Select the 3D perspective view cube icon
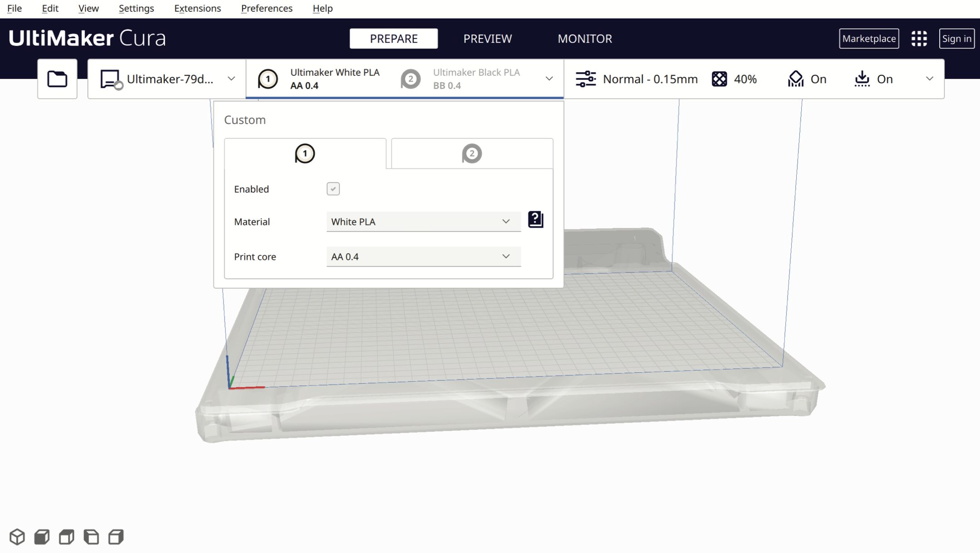 point(17,537)
